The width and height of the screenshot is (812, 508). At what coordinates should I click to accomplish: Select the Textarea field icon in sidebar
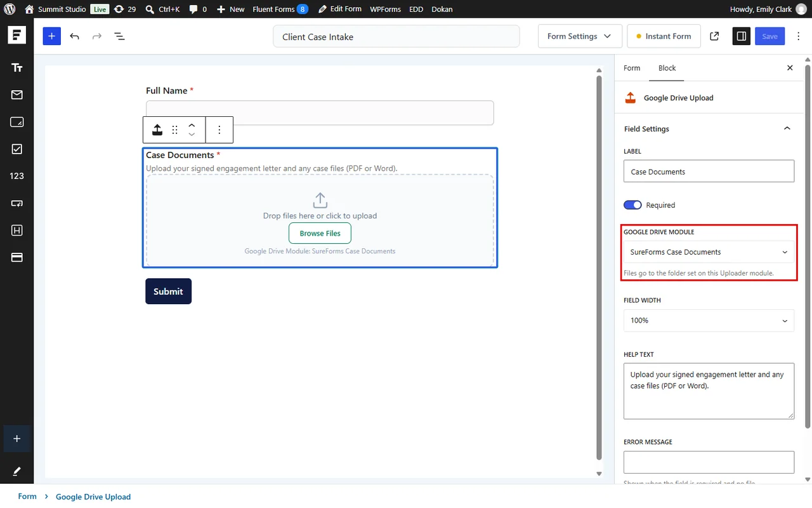17,122
